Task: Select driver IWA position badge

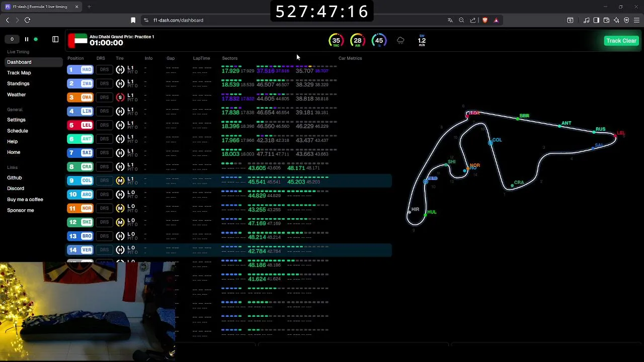Action: (80, 83)
